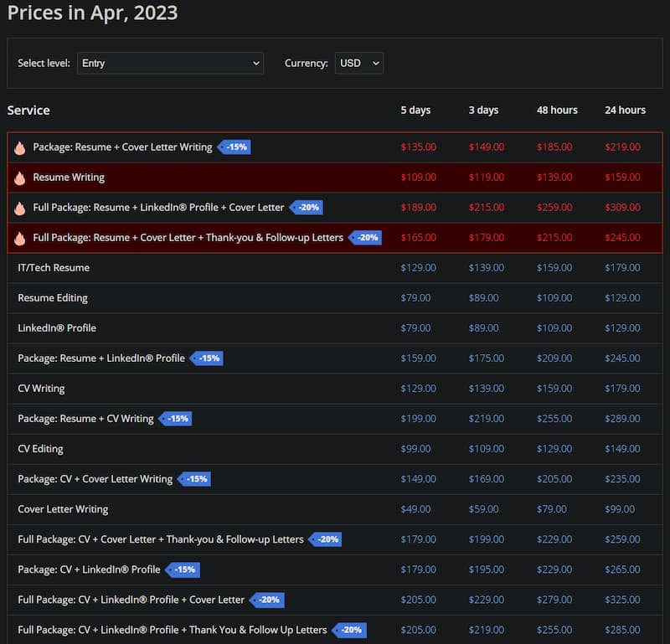Choose Resume + CV Writing $199.00 price
670x644 pixels.
click(x=418, y=419)
